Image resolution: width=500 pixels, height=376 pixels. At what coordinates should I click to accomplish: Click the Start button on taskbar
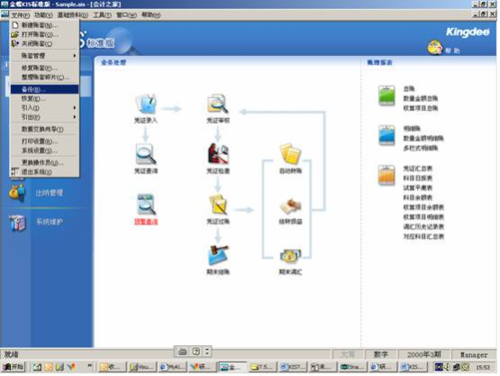(14, 367)
